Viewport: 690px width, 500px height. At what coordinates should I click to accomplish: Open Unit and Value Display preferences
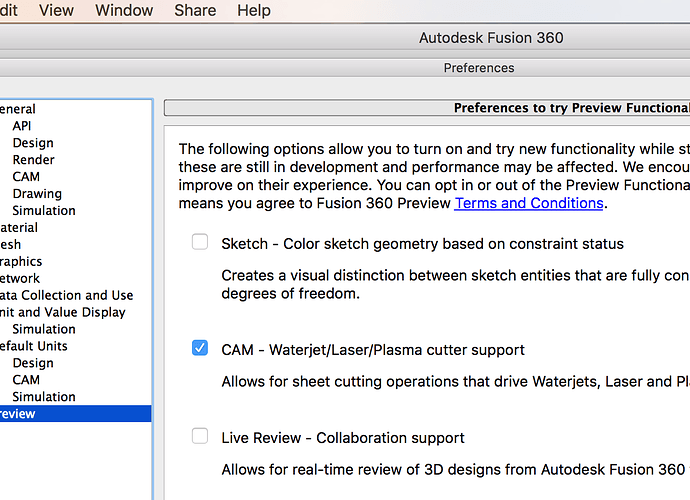[64, 312]
